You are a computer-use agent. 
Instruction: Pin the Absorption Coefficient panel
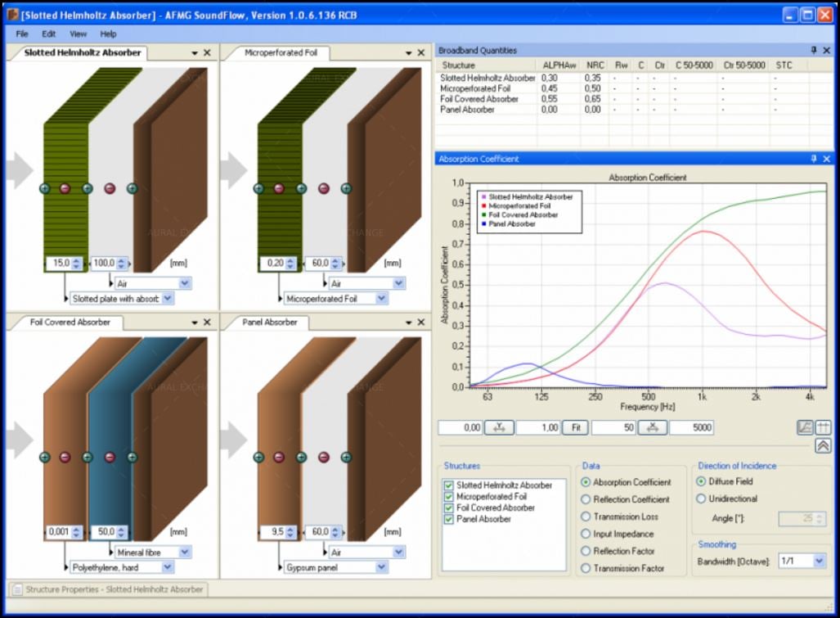coord(813,159)
